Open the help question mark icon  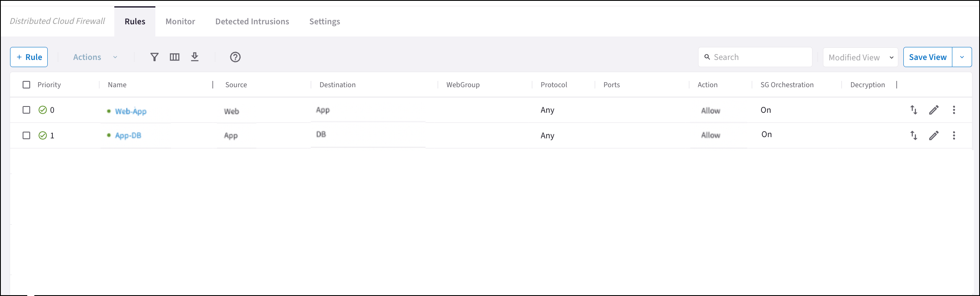235,57
